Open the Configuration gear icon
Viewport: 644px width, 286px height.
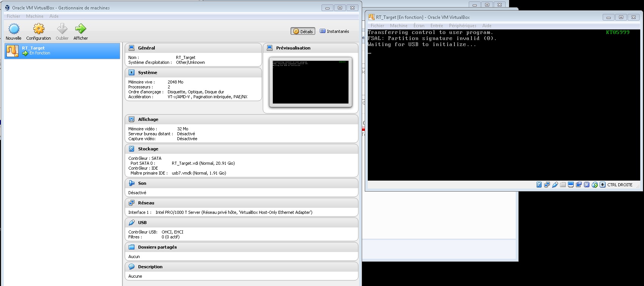point(39,29)
